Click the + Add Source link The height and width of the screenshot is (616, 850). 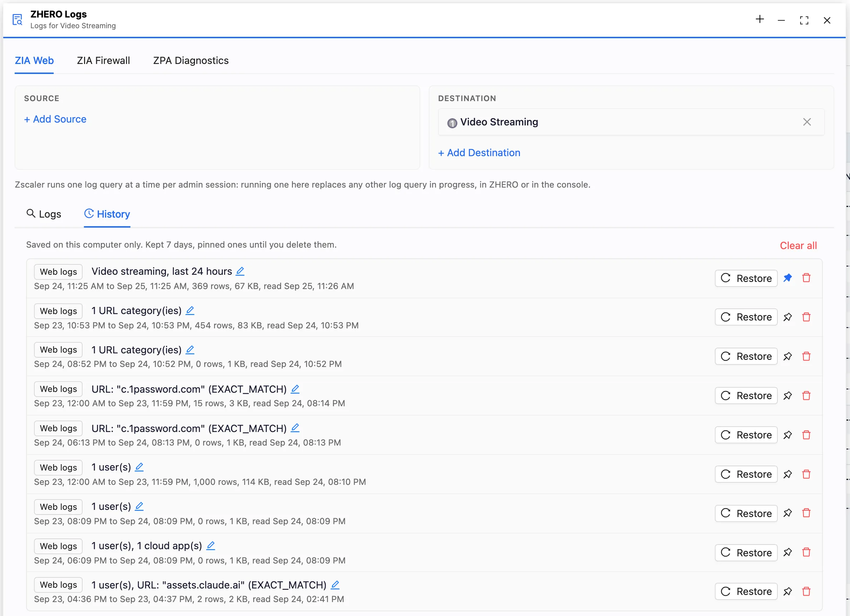click(55, 119)
